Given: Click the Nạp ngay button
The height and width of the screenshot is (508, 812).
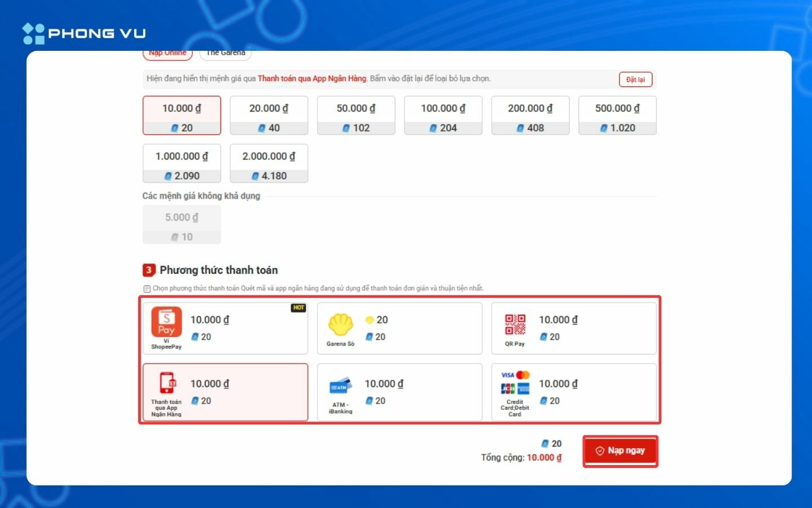Looking at the screenshot, I should point(620,451).
